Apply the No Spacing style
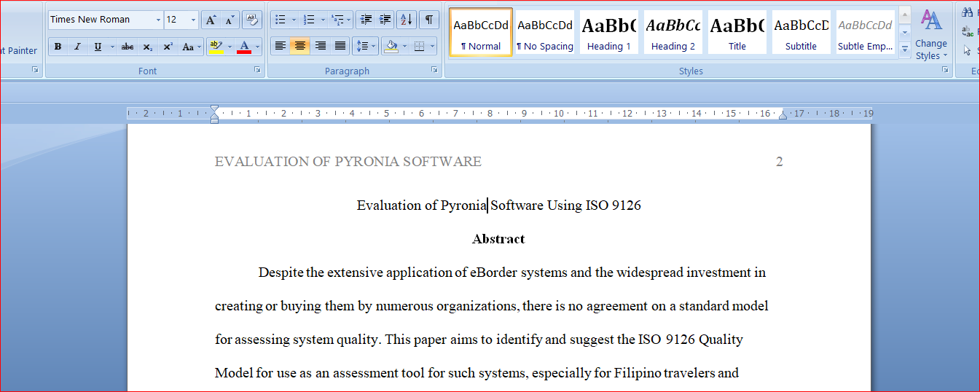The height and width of the screenshot is (392, 980). click(545, 31)
